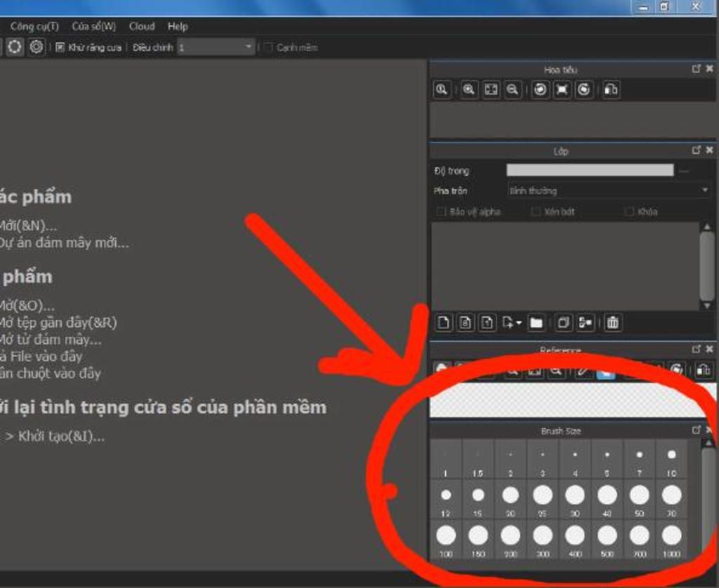This screenshot has height=588, width=719.
Task: Open the Điều chỉnh correction dropdown
Action: point(216,47)
